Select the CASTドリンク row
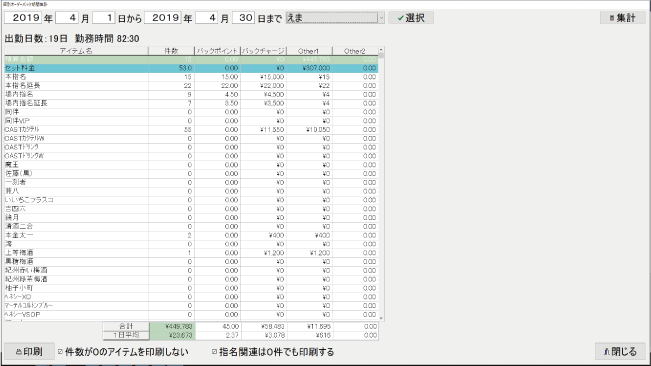Viewport: 651px width, 366px height. pos(191,147)
